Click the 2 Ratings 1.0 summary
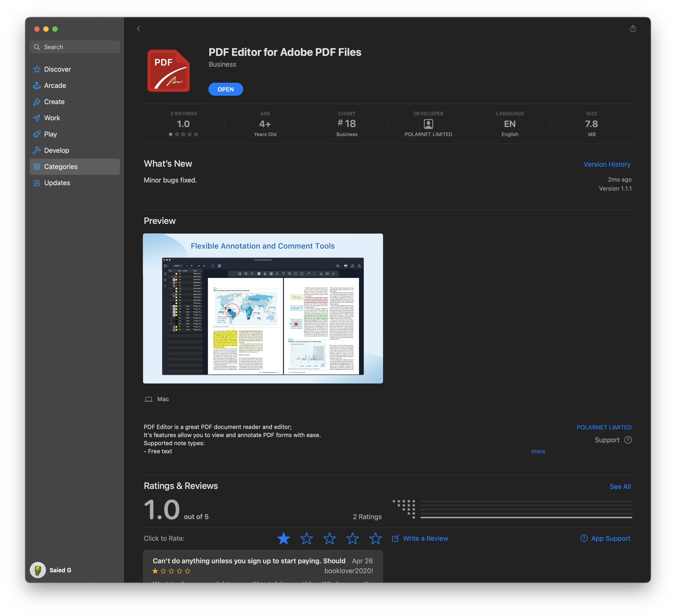The height and width of the screenshot is (616, 676). (x=183, y=124)
